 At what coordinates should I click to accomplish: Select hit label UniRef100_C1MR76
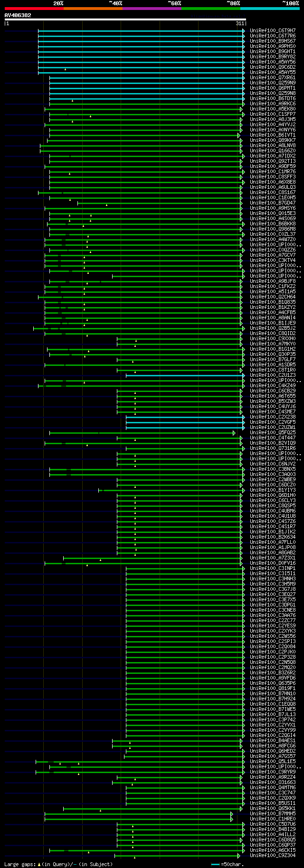273,172
